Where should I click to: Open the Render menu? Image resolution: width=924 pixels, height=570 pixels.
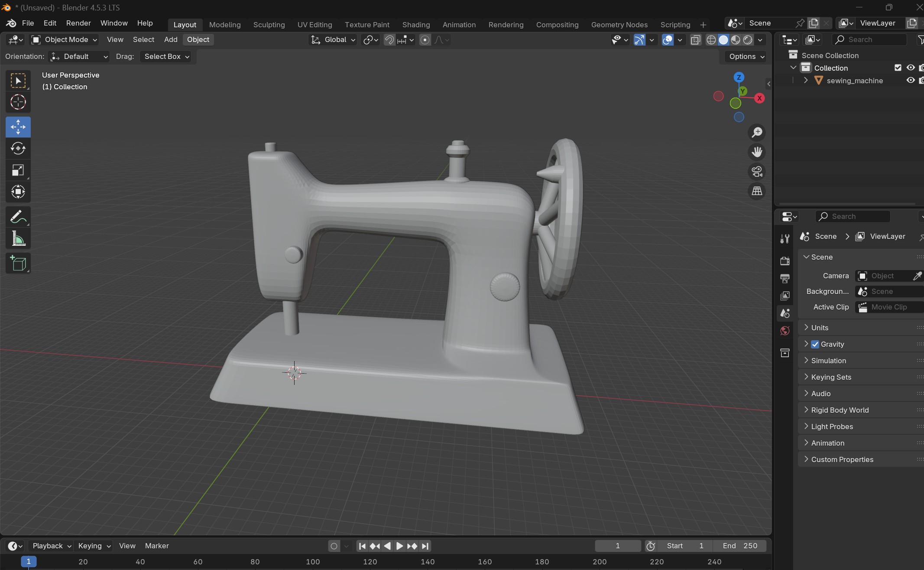coord(78,23)
